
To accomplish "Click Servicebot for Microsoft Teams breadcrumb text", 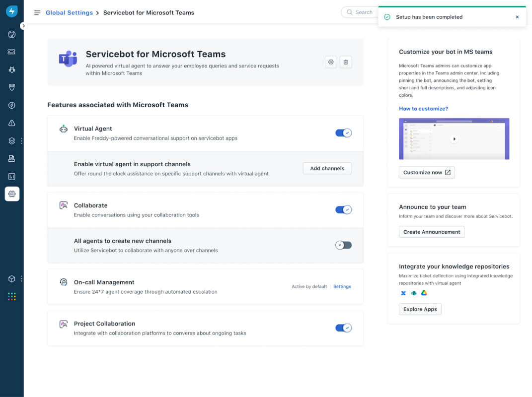I will pos(149,12).
